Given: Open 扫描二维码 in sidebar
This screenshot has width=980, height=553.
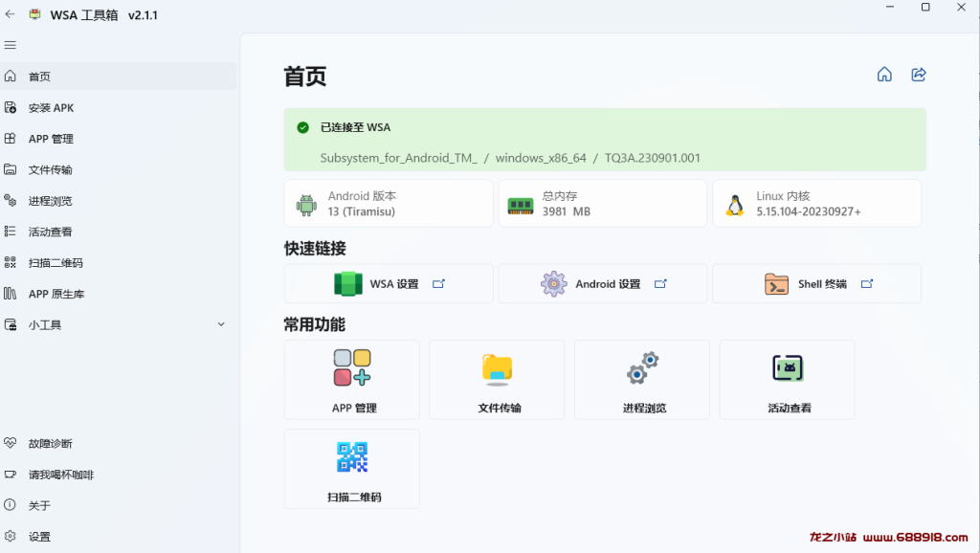Looking at the screenshot, I should [118, 262].
